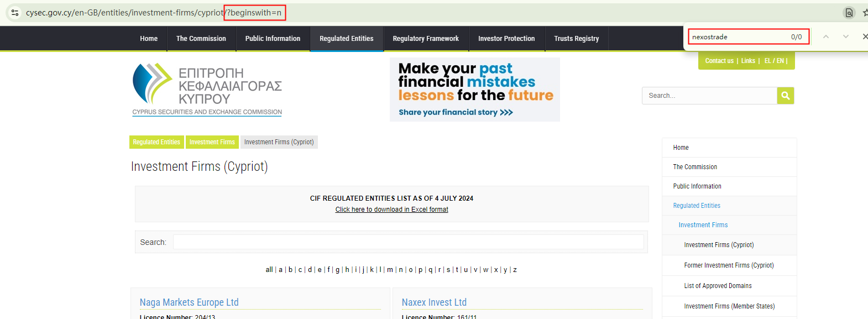
Task: Click Investment Firms breadcrumb
Action: (x=212, y=142)
